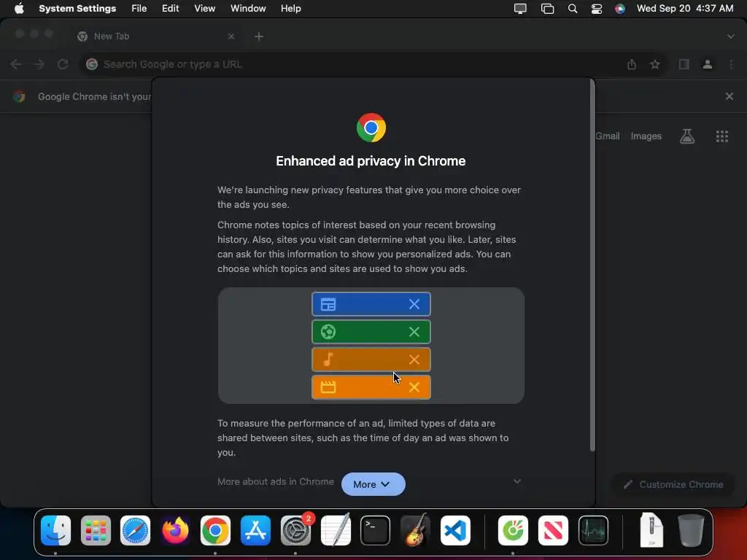Viewport: 747px width, 560px height.
Task: Go forward in Chrome
Action: [39, 64]
